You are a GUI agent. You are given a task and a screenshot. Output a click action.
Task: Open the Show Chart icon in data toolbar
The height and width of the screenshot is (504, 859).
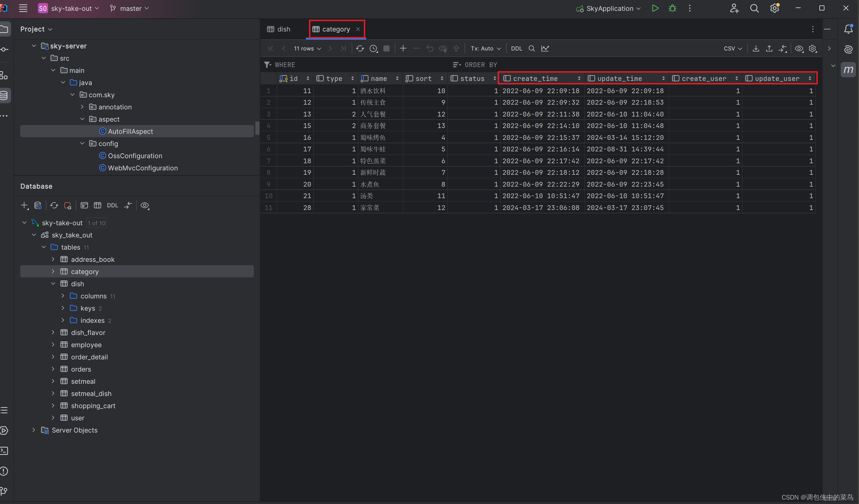(x=545, y=48)
